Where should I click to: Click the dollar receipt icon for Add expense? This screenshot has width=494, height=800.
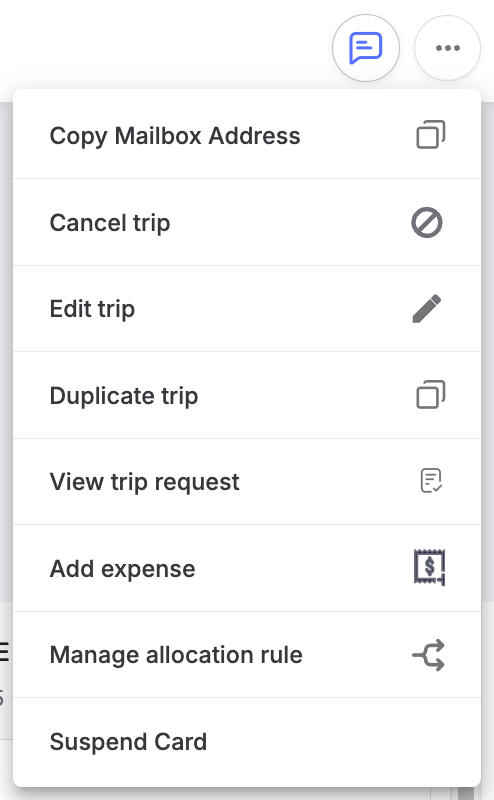point(429,567)
